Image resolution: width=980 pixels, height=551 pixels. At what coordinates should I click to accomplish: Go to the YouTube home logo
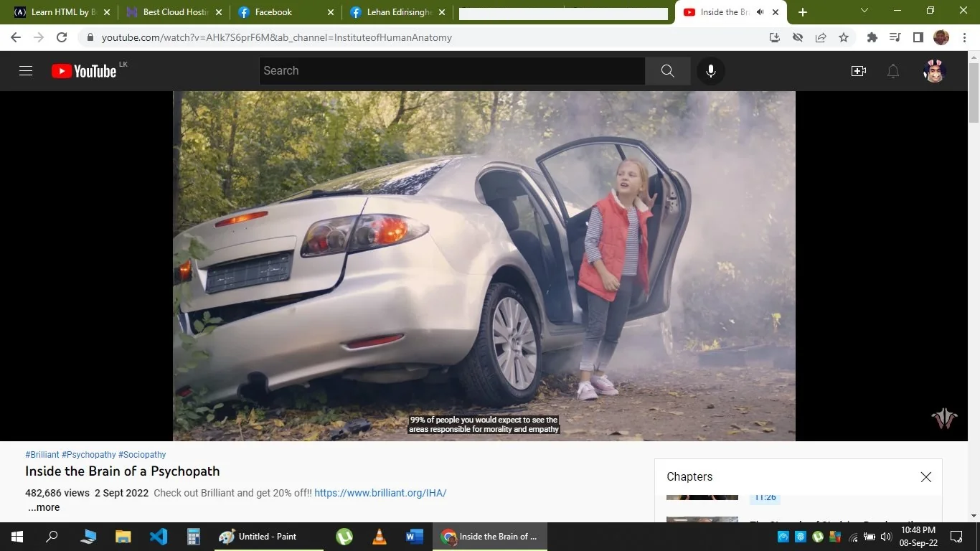pyautogui.click(x=84, y=71)
